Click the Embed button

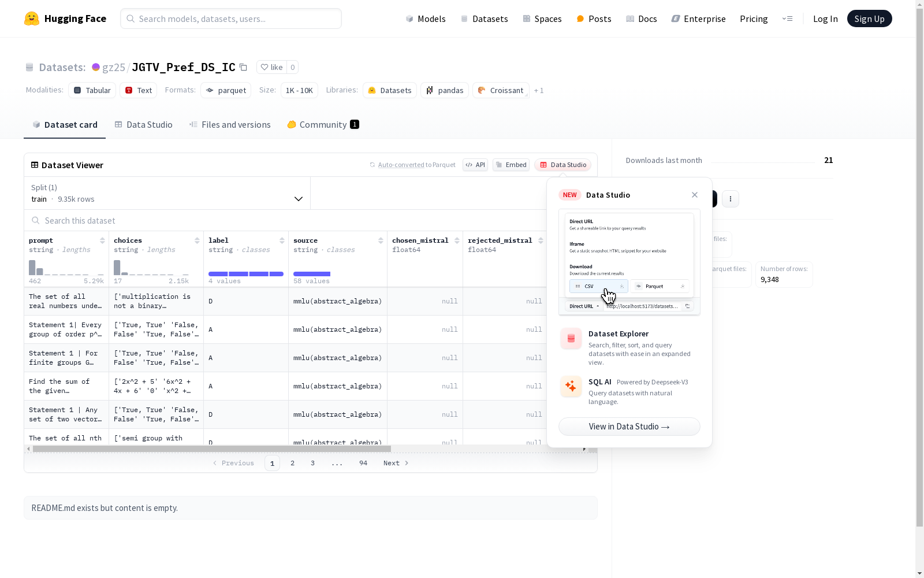(511, 165)
